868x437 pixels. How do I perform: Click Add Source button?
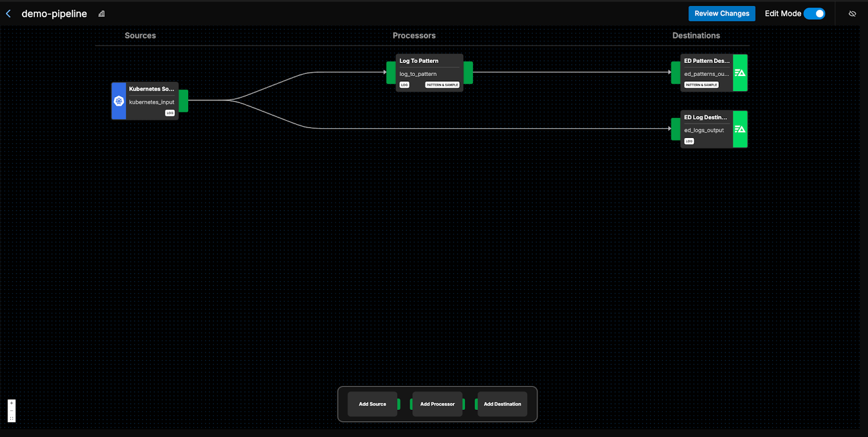[x=372, y=404]
